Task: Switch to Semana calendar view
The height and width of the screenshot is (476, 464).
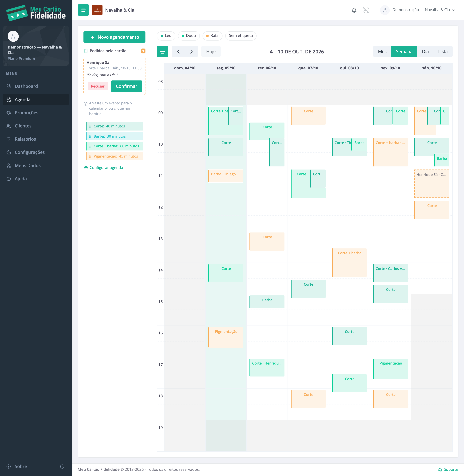Action: click(404, 51)
